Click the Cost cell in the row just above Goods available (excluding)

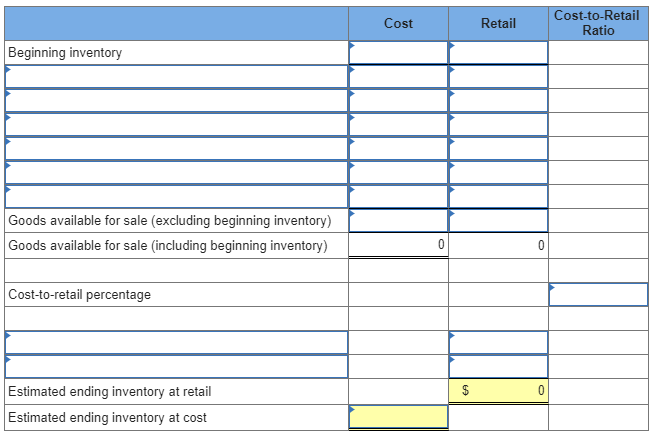click(398, 196)
